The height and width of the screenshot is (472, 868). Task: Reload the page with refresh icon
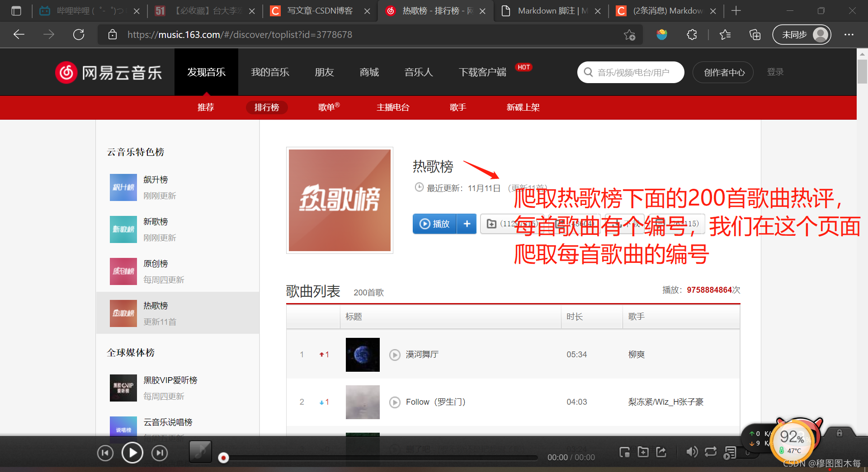point(79,34)
